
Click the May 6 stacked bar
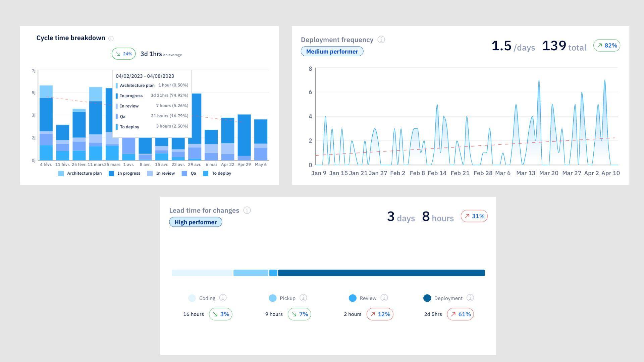tap(261, 140)
